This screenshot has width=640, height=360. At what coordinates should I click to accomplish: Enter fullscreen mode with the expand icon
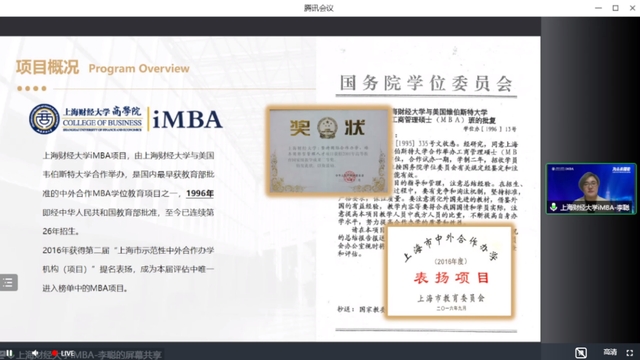[x=630, y=353]
